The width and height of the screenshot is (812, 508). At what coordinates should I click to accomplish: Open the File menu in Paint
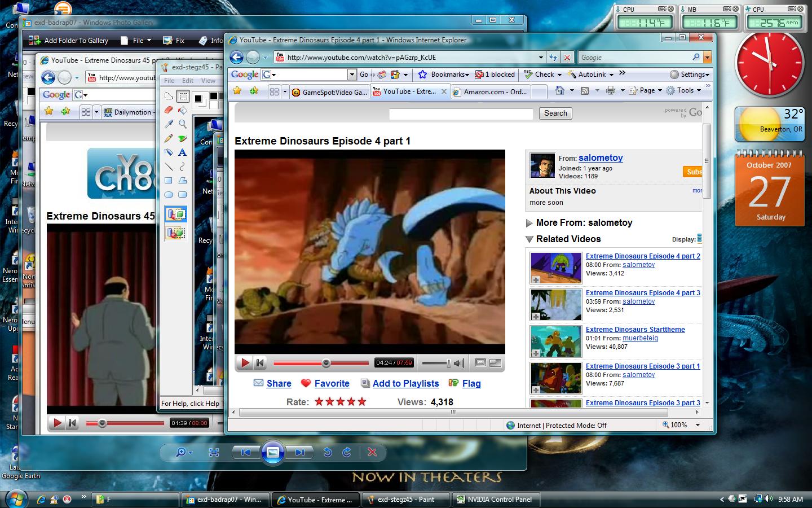tap(169, 81)
